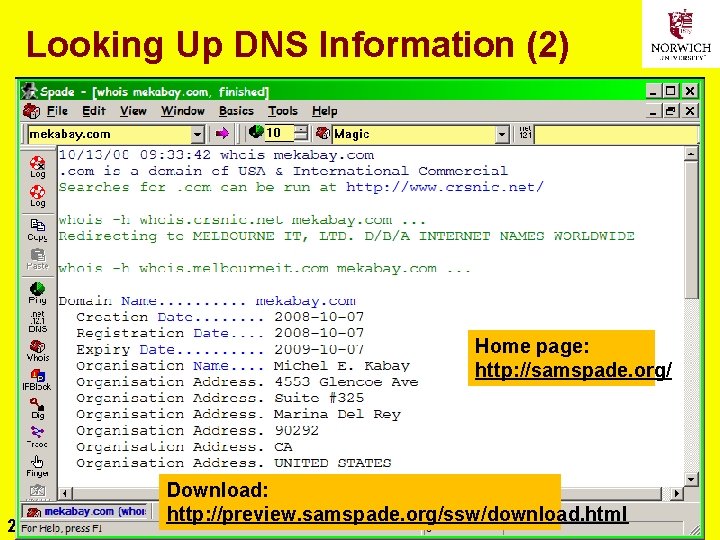720x540 pixels.
Task: Open the Basics menu
Action: (236, 111)
